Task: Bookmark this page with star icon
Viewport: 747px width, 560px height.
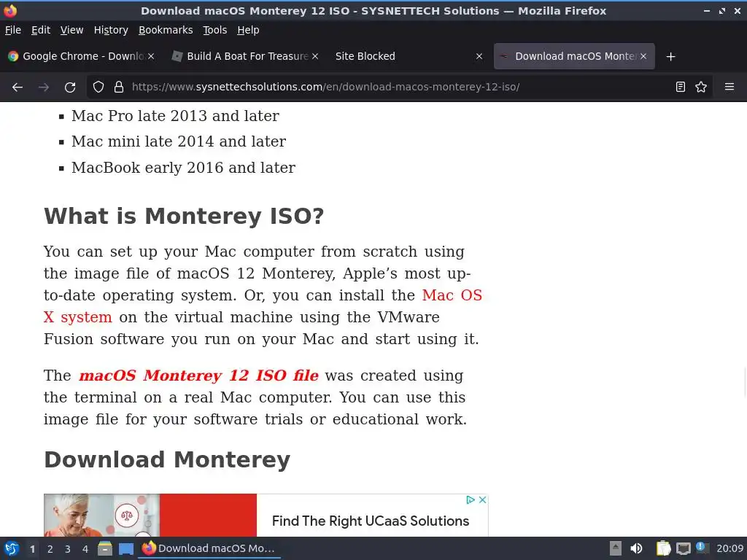Action: [x=701, y=87]
